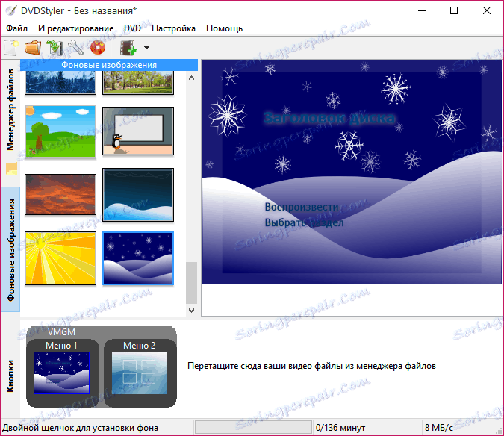This screenshot has height=436, width=504.
Task: Open a project with the folder icon
Action: (33, 48)
